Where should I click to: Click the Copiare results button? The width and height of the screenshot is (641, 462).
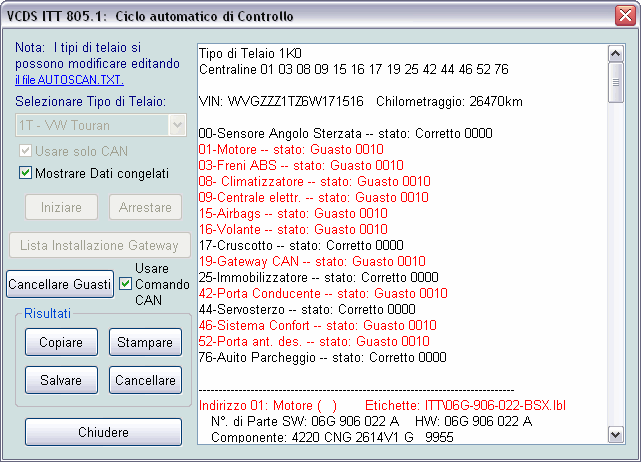tap(61, 342)
